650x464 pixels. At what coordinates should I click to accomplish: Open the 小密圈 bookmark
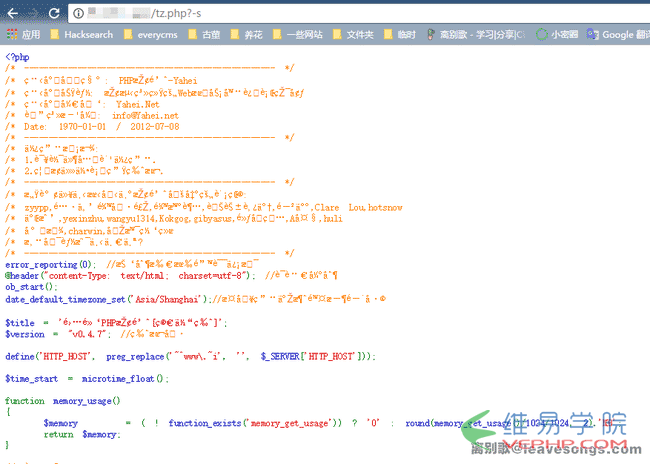(x=557, y=34)
